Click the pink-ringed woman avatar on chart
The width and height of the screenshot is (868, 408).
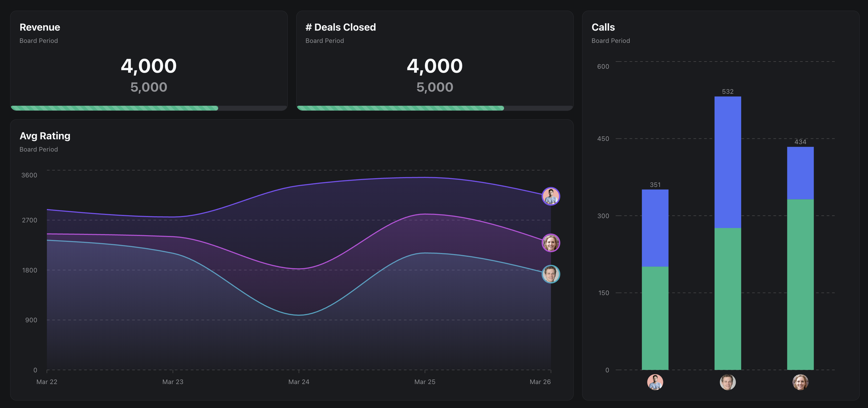tap(551, 243)
